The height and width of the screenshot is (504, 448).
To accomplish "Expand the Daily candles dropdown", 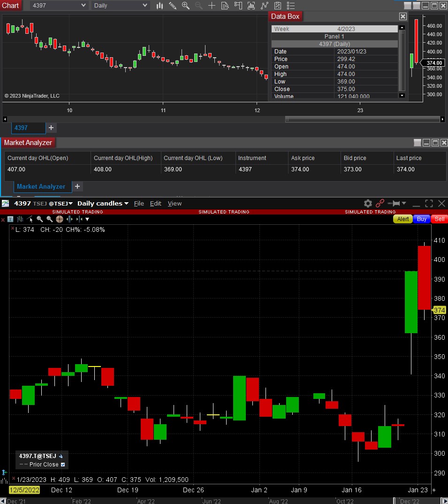I will [x=126, y=204].
